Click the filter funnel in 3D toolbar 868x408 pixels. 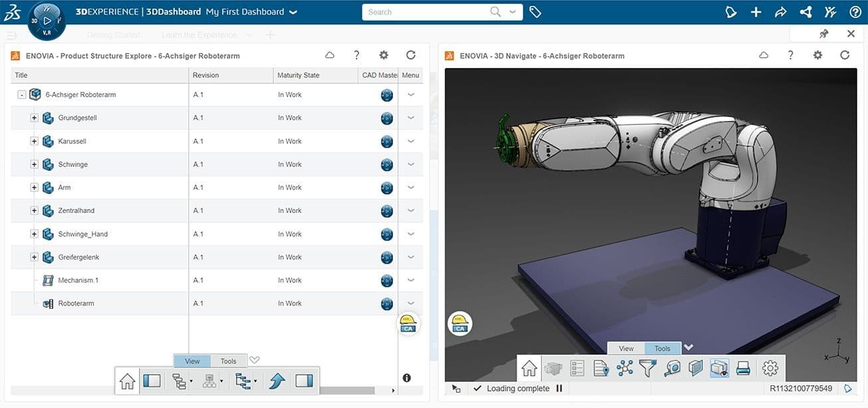click(648, 367)
